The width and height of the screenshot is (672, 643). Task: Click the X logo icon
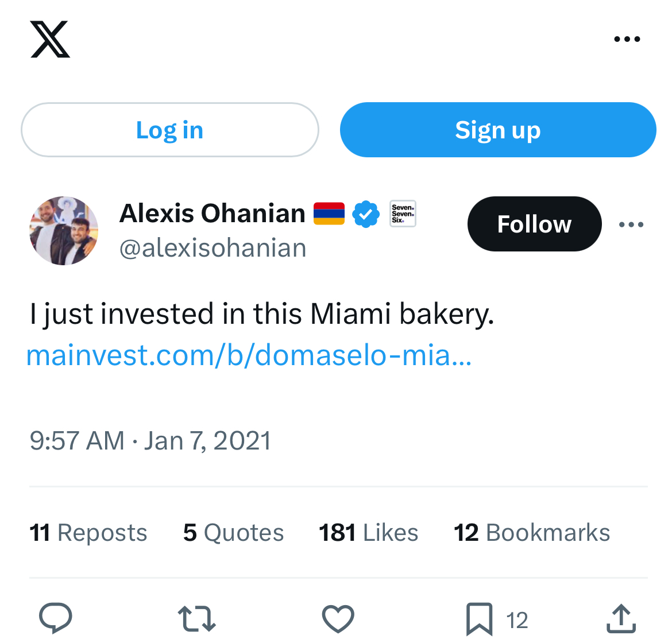click(50, 39)
